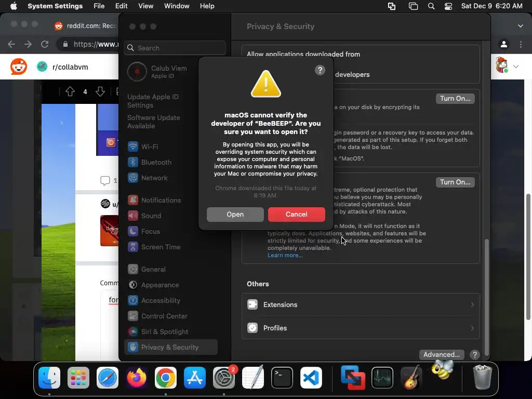Upvote the Reddit post
532x399 pixels.
click(70, 91)
